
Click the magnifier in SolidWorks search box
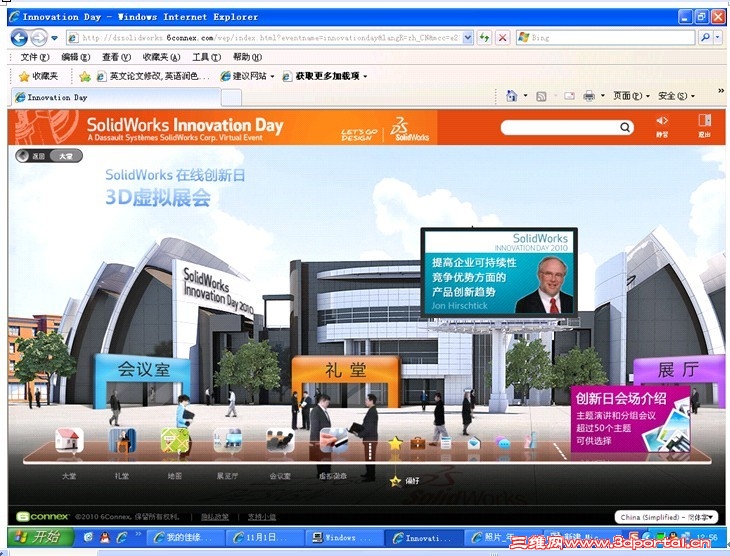coord(625,127)
